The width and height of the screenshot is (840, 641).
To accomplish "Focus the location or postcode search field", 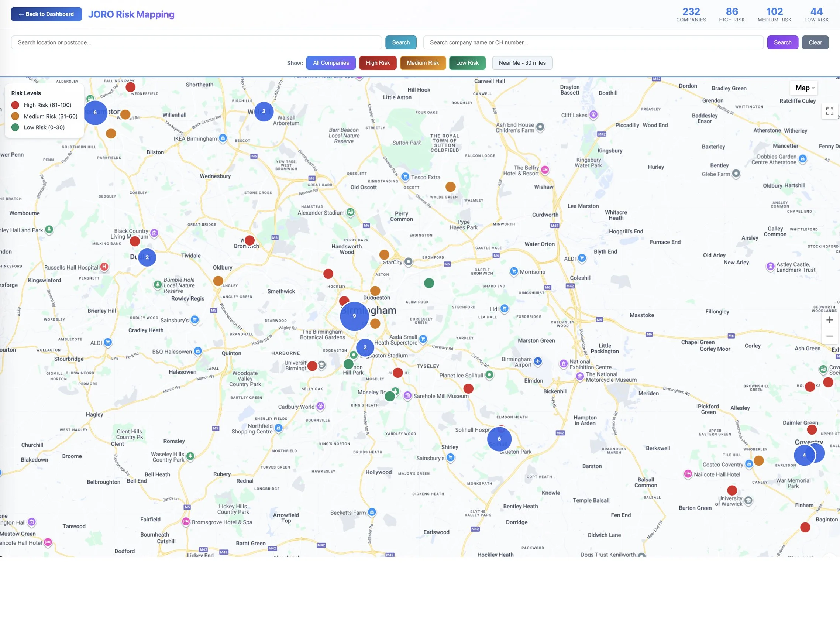I will click(x=196, y=42).
